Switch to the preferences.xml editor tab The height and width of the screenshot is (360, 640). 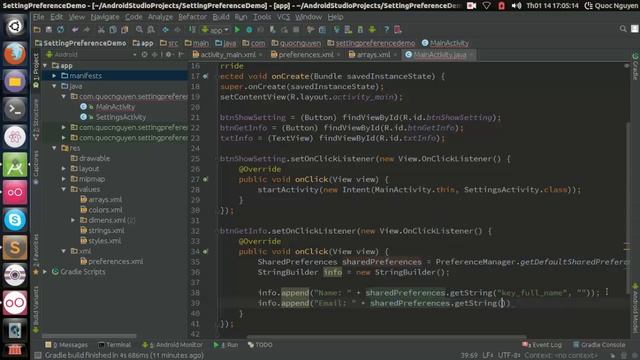(x=305, y=55)
